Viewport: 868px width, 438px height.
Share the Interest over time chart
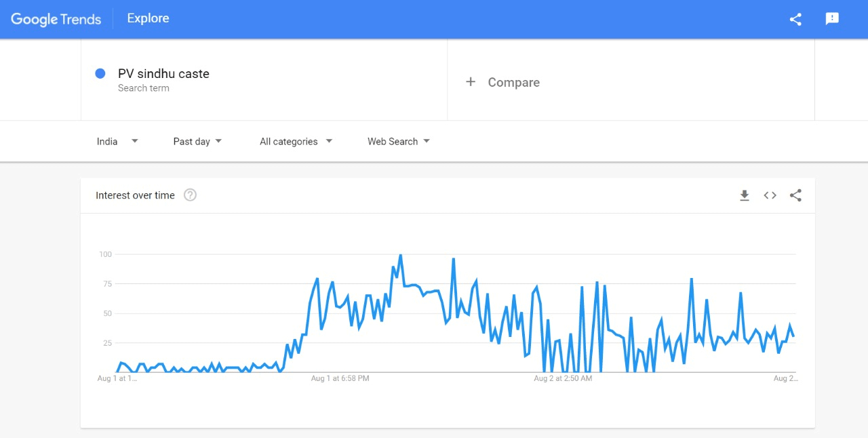(795, 195)
